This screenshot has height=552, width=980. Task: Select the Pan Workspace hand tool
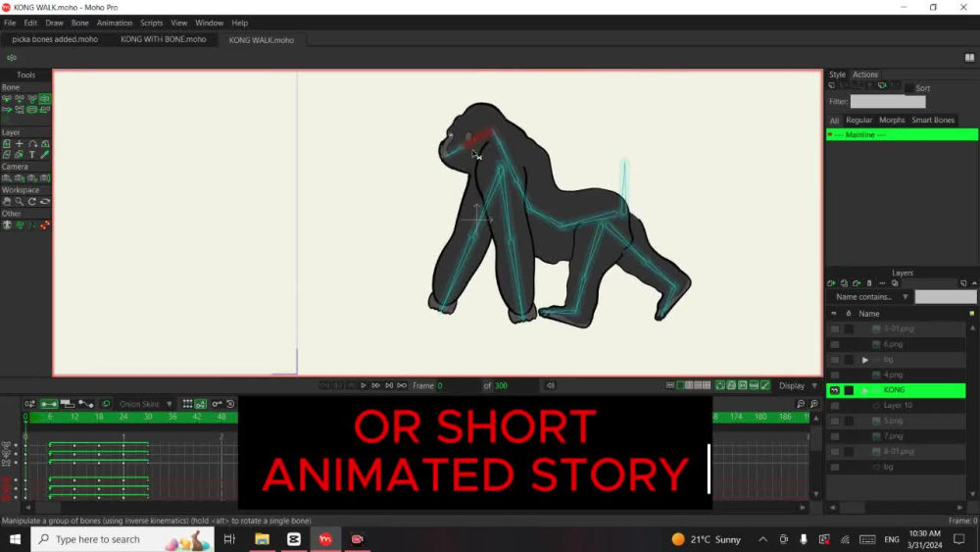(x=7, y=201)
